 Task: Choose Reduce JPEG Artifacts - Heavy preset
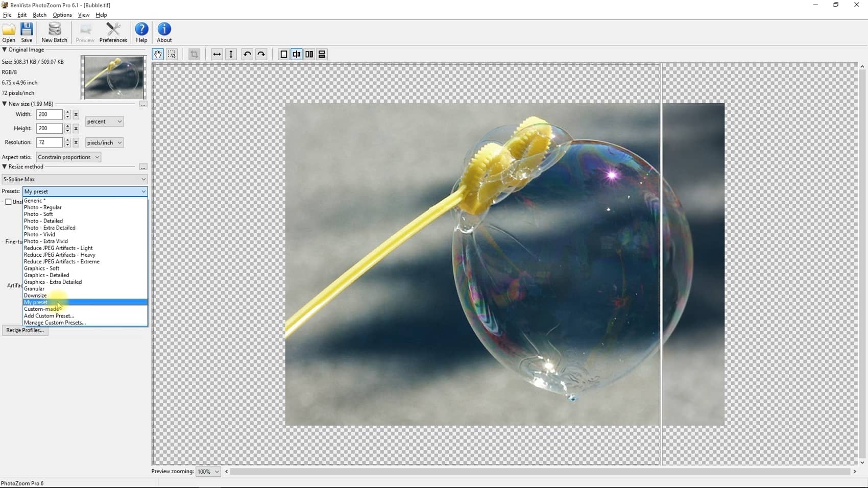click(x=85, y=255)
